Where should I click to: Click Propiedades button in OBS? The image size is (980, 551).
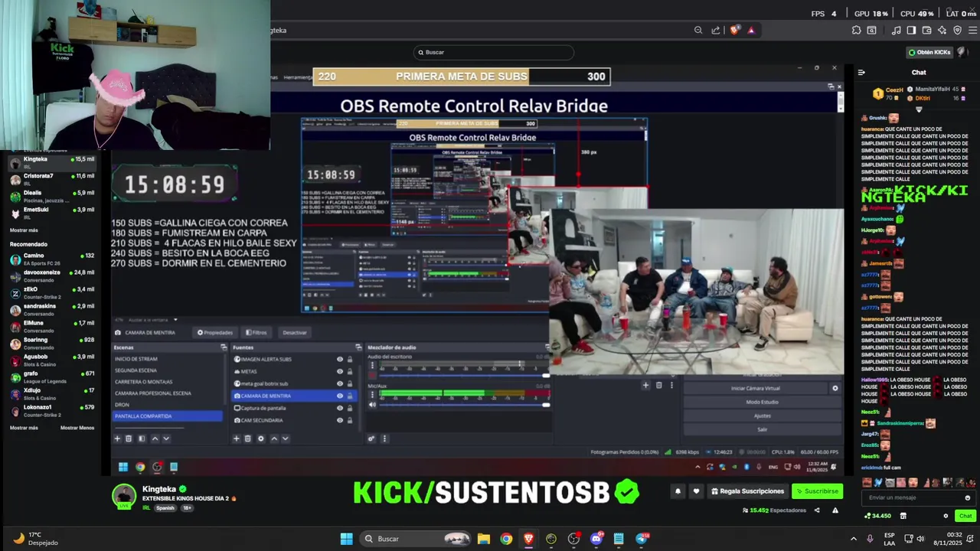[215, 333]
